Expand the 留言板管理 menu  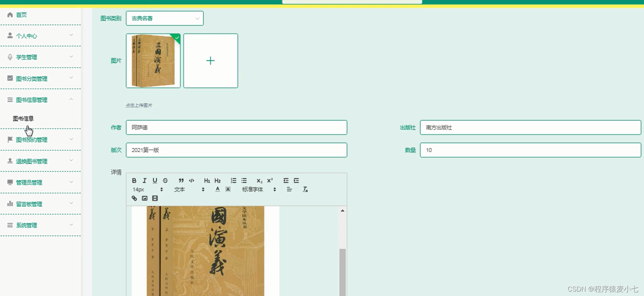tap(41, 204)
